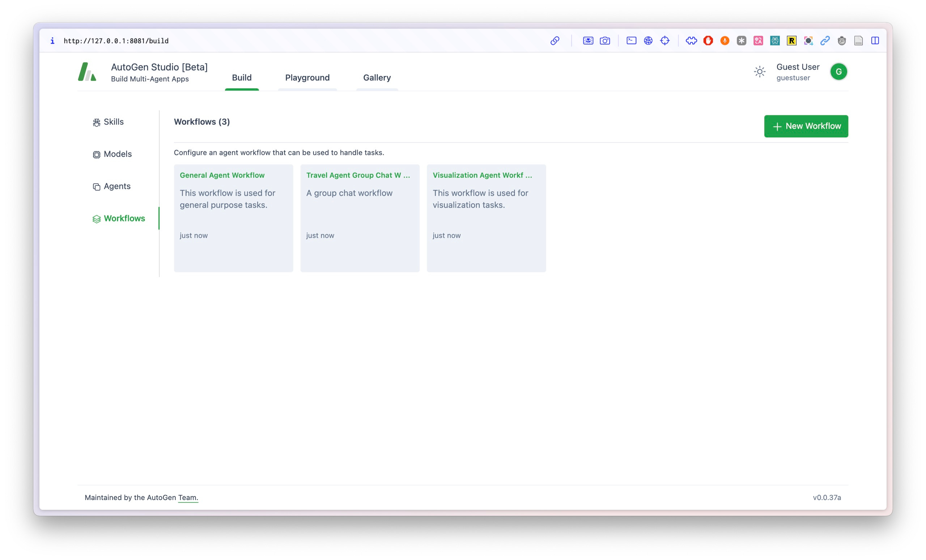
Task: Open Skills in the sidebar
Action: tap(113, 122)
